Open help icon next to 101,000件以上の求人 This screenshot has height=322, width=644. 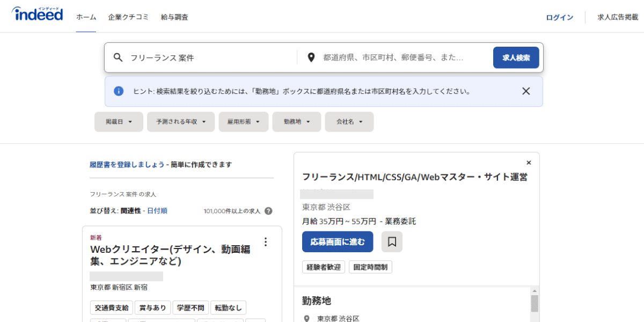coord(268,211)
